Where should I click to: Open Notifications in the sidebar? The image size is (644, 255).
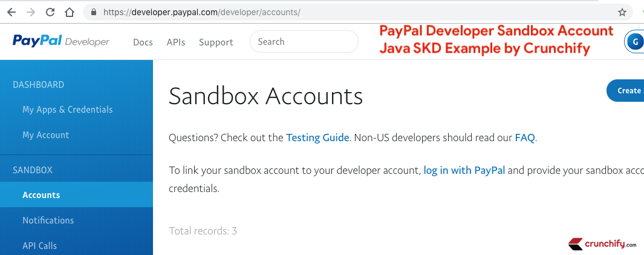(x=48, y=220)
